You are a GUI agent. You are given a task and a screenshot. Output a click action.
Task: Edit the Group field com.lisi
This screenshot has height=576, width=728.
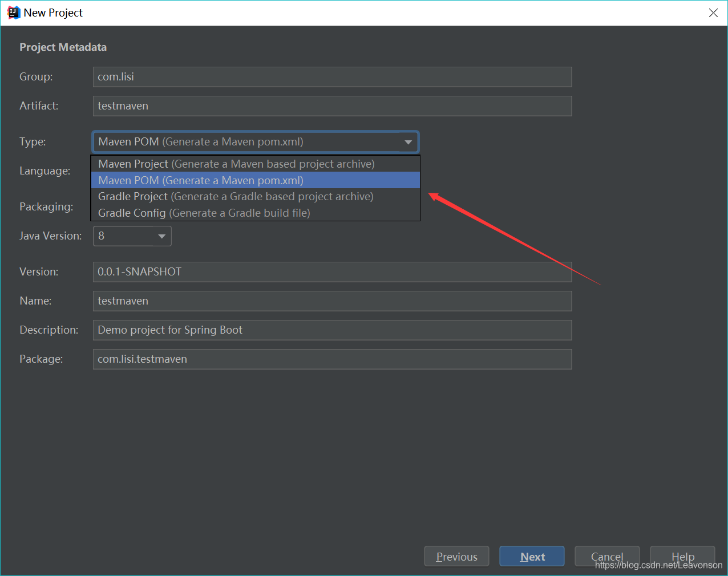click(332, 77)
